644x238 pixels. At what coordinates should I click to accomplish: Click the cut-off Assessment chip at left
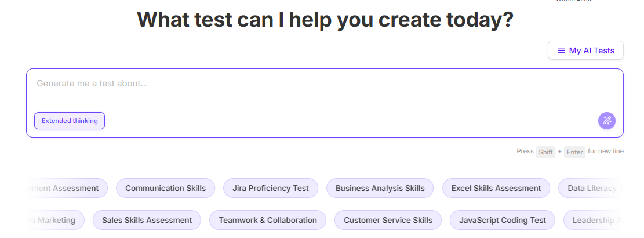[67, 188]
